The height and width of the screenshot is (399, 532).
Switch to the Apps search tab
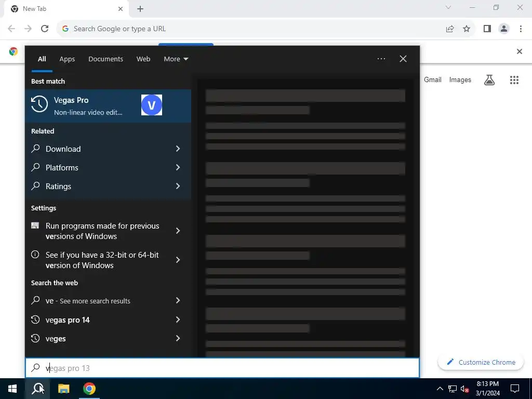tap(67, 59)
